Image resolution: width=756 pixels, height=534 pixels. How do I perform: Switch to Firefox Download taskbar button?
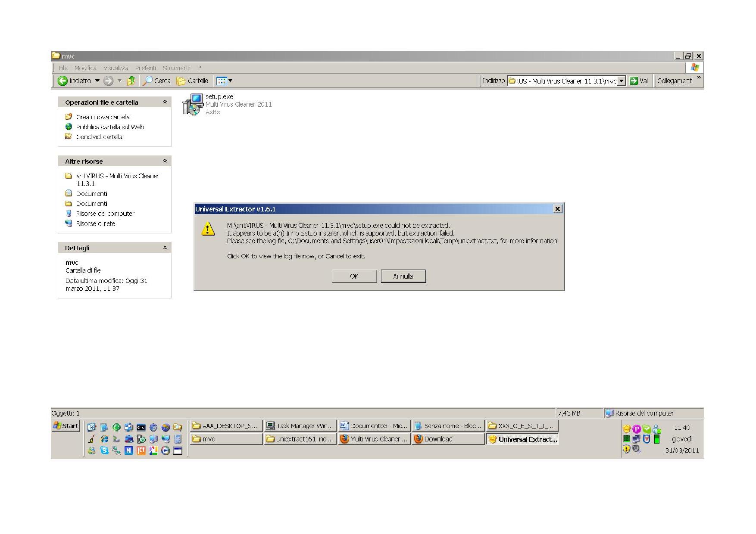click(x=448, y=439)
